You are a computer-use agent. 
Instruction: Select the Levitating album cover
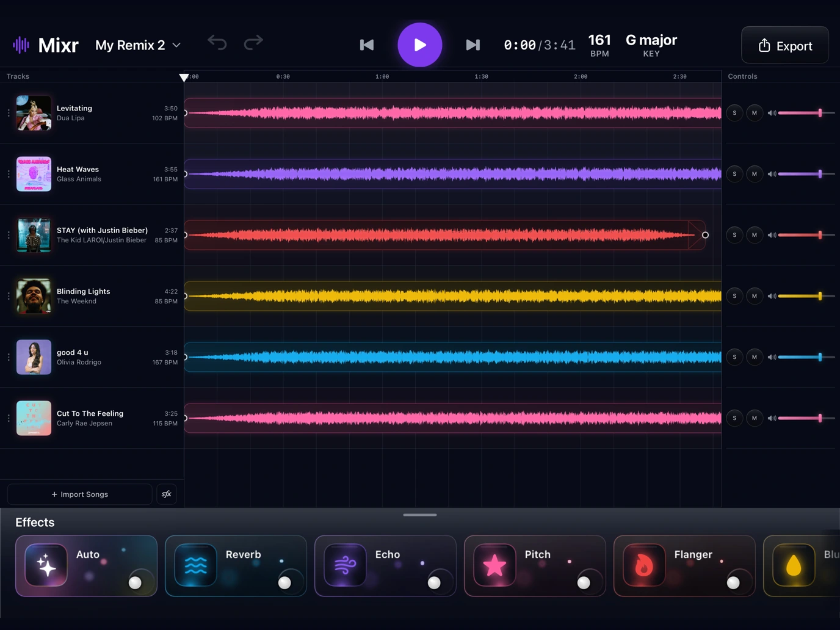point(34,113)
